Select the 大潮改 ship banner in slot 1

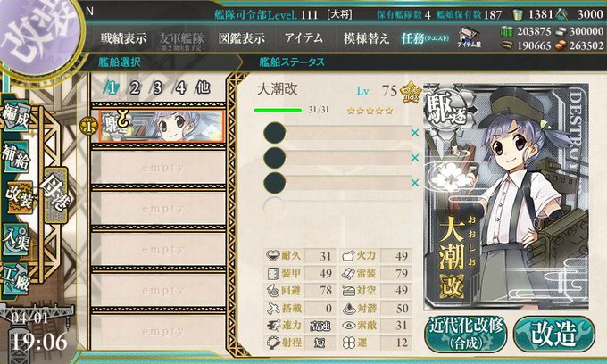[162, 126]
